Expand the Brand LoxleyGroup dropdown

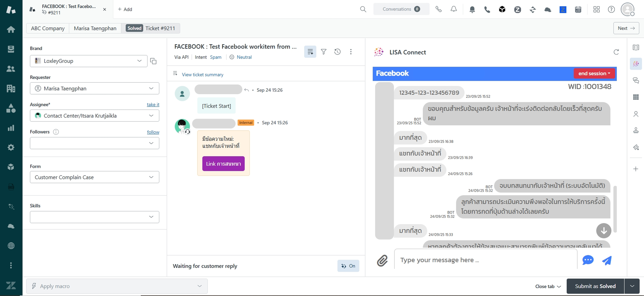coord(89,61)
